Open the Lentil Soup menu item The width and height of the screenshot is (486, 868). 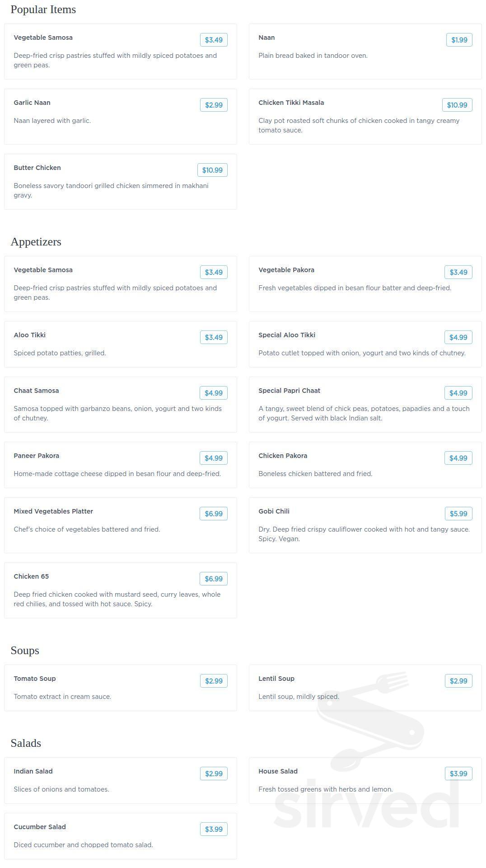pos(365,688)
